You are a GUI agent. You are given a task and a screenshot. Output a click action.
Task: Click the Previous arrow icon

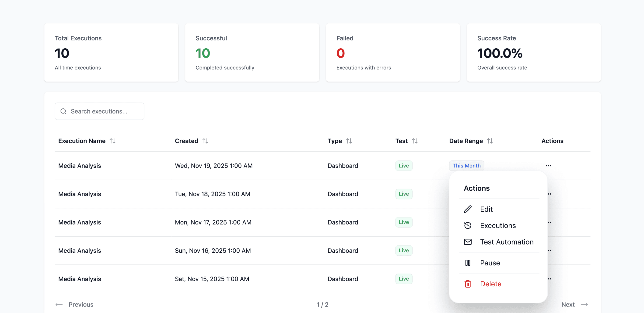point(59,305)
